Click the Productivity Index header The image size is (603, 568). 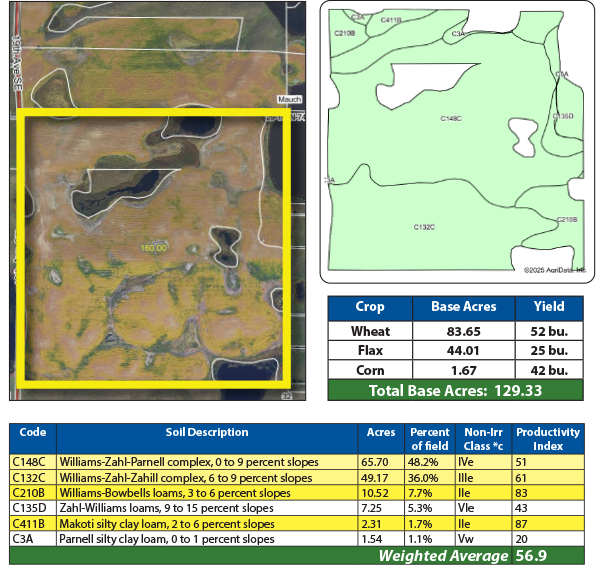click(x=548, y=439)
